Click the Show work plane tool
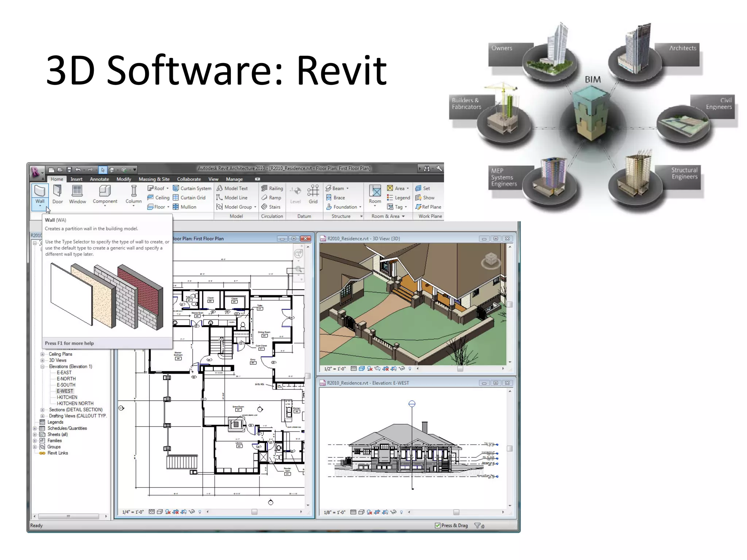This screenshot has height=560, width=747. 425,198
